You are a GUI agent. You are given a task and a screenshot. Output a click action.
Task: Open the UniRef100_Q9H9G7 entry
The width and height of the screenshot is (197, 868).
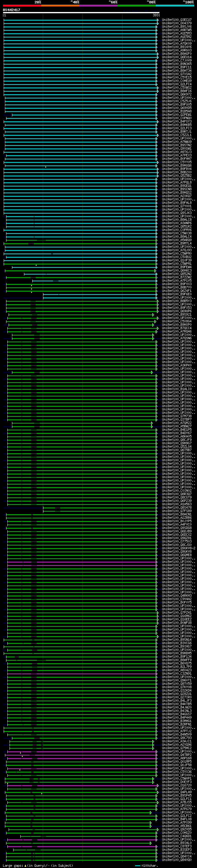click(x=176, y=443)
